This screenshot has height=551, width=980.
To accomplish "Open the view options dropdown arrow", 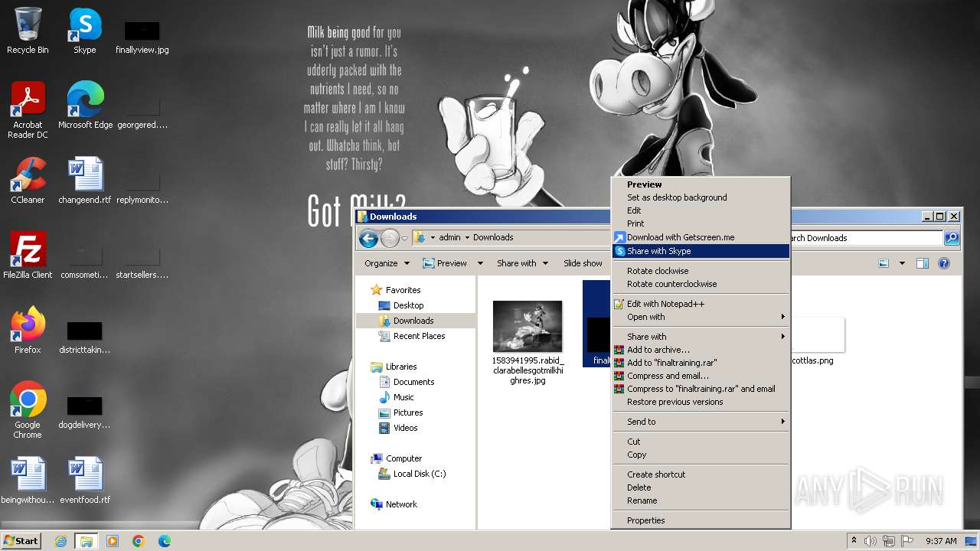I will click(902, 263).
